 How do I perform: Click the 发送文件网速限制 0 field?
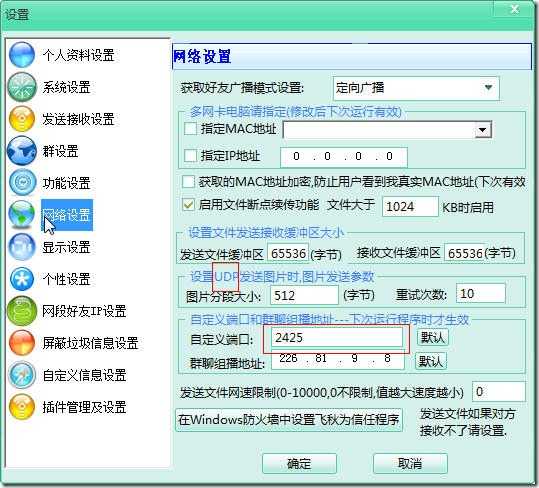pyautogui.click(x=499, y=391)
